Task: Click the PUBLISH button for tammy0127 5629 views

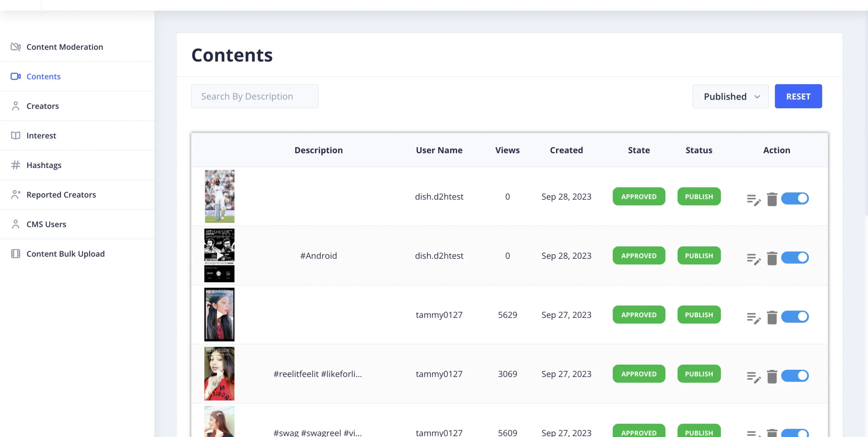Action: tap(699, 314)
